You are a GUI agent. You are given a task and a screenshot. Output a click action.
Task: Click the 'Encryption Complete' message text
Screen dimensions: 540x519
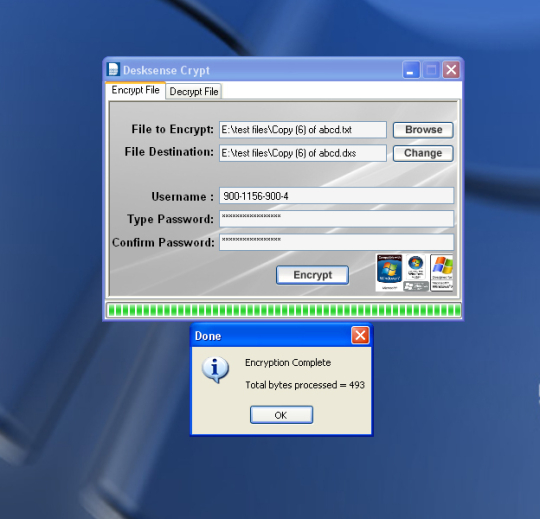coord(288,362)
